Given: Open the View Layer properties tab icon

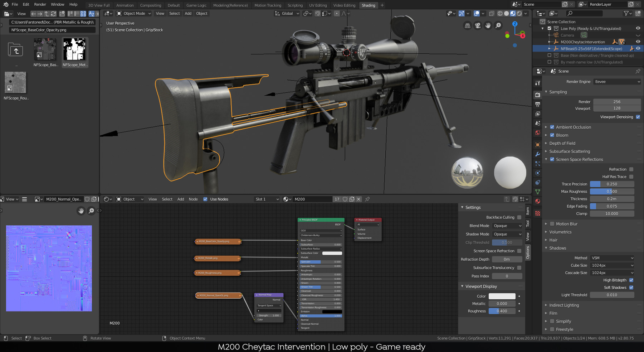Looking at the screenshot, I should (537, 114).
